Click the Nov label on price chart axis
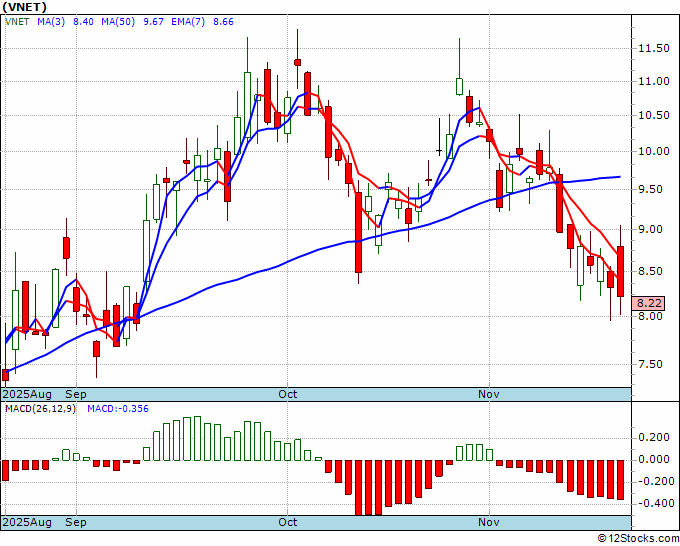This screenshot has height=546, width=680. (x=489, y=394)
